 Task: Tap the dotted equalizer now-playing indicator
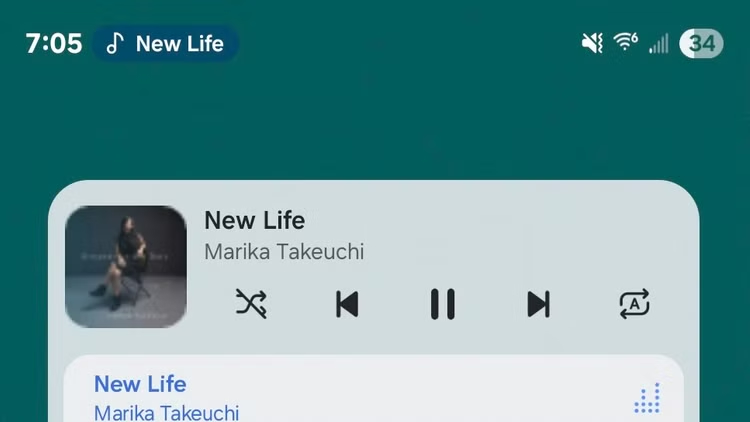point(647,398)
